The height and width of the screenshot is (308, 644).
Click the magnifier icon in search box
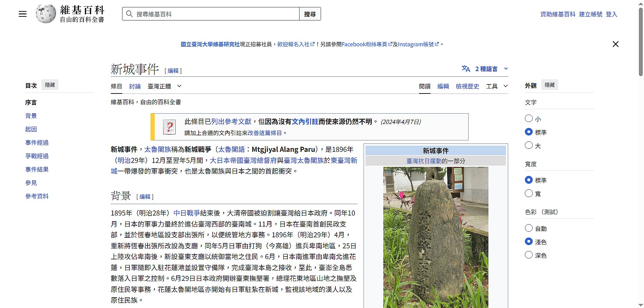(x=129, y=14)
